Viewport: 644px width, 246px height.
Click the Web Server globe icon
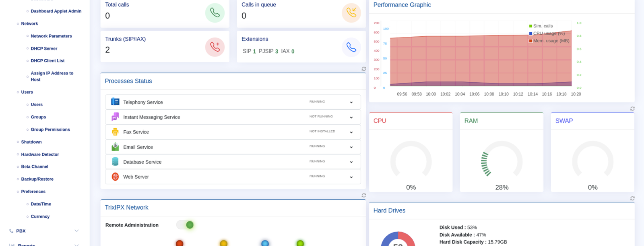point(115,177)
